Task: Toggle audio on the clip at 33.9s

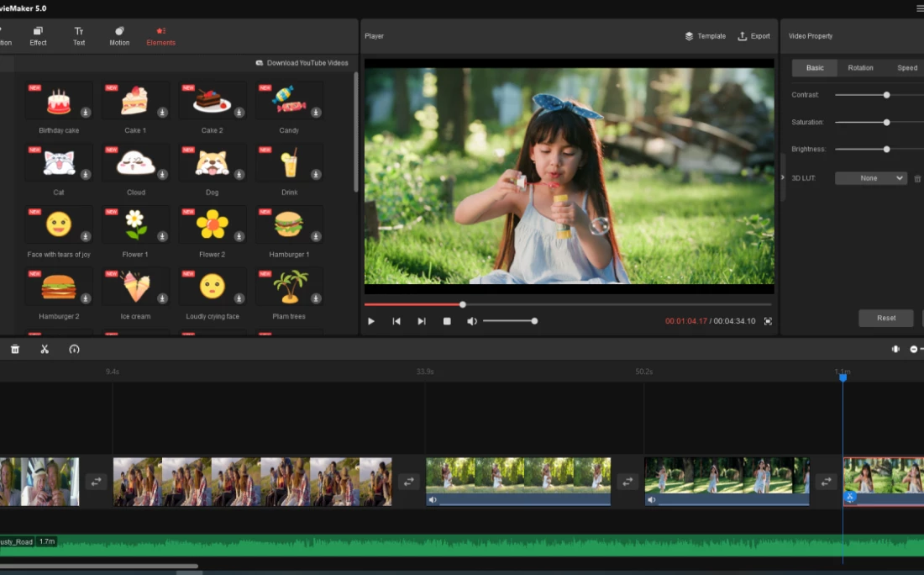Action: click(x=433, y=499)
